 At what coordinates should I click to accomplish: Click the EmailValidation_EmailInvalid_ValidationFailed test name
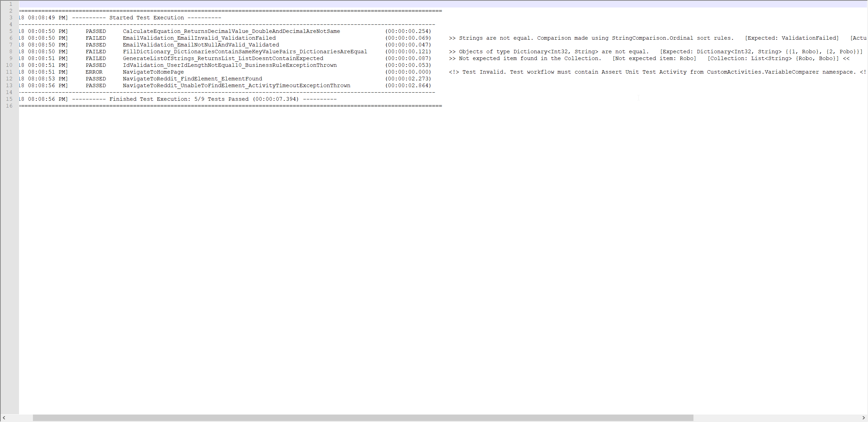[199, 38]
